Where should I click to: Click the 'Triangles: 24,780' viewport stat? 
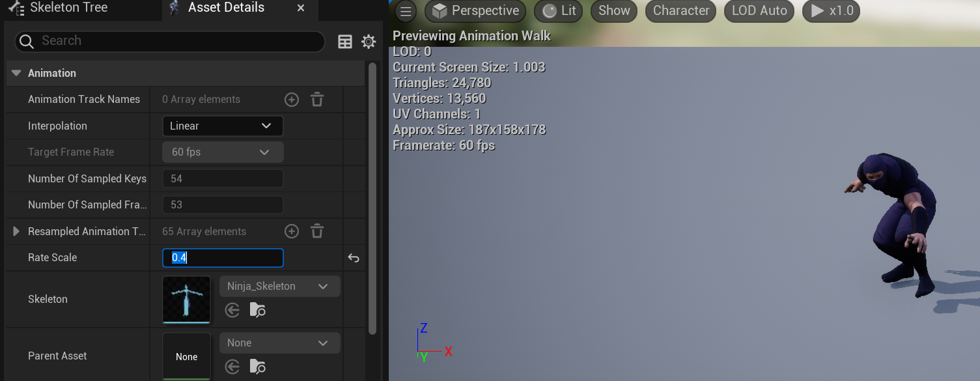click(x=442, y=83)
